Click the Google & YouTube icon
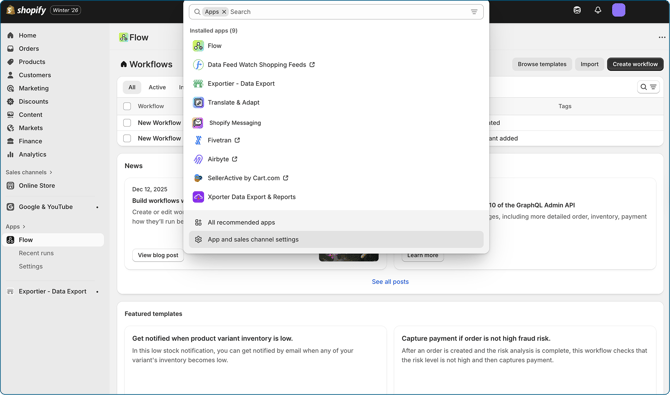 click(11, 207)
